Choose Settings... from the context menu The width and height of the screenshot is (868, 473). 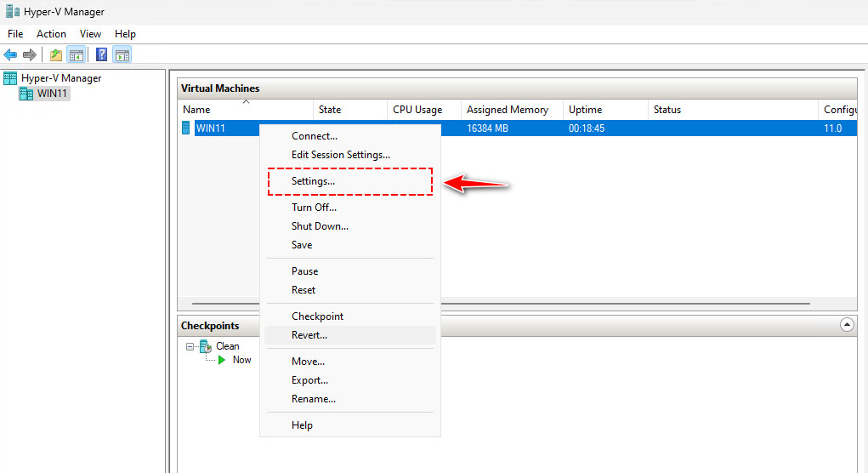click(x=350, y=181)
